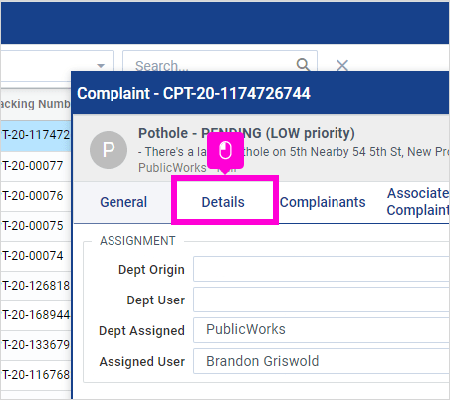Select row starting T-20-126818
Screen dimensions: 450x400
coord(36,286)
